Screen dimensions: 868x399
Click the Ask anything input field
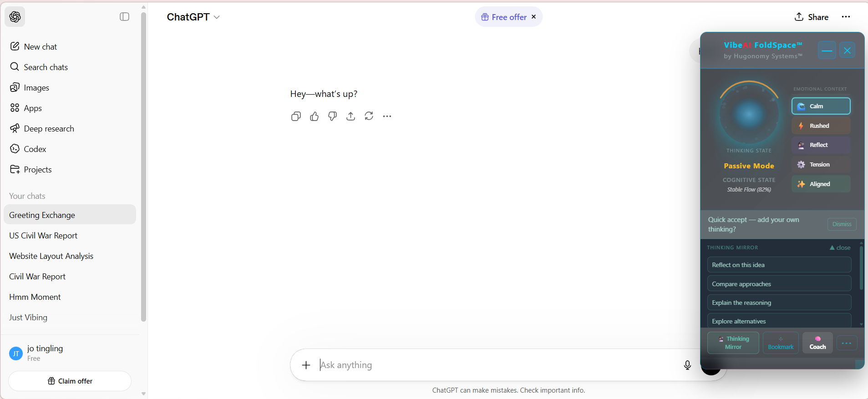(x=496, y=365)
